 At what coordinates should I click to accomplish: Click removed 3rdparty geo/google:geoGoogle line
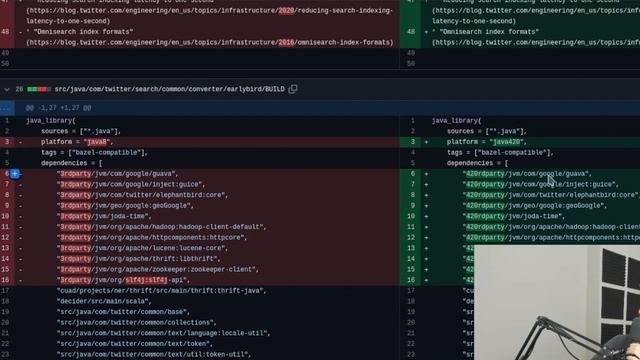(x=125, y=206)
